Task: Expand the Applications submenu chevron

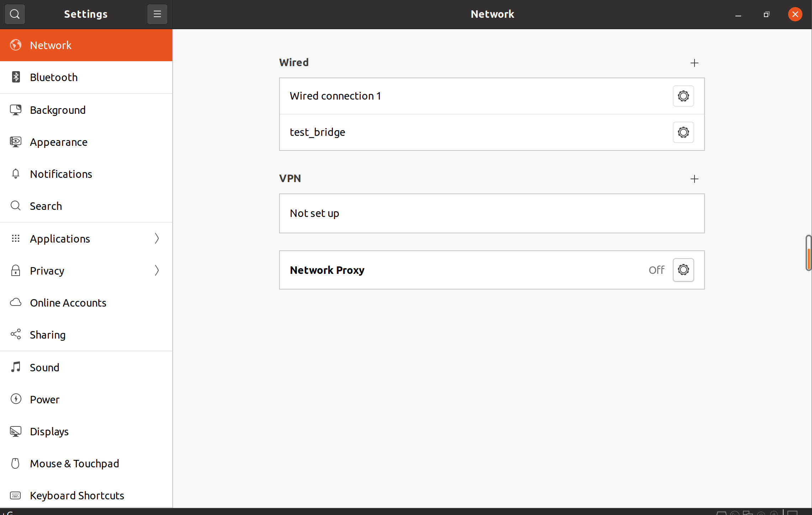Action: (x=157, y=239)
